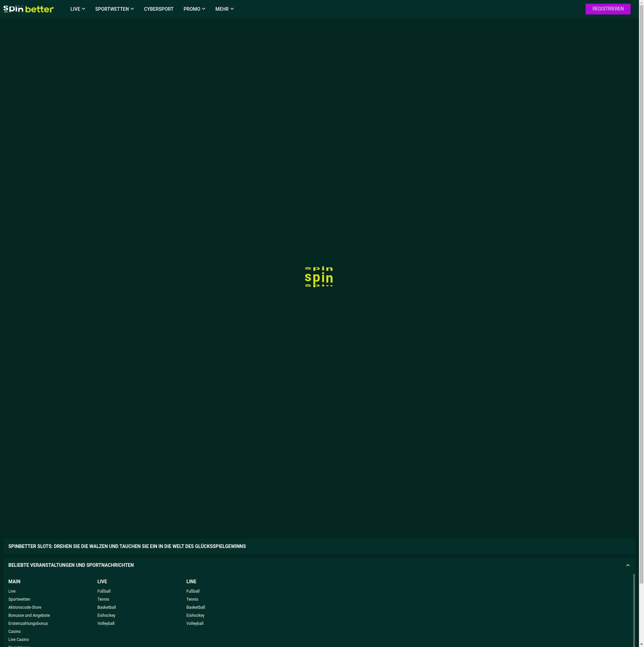Collapse the Beliebte Veranstaltungen section chevron
This screenshot has width=644, height=647.
[628, 565]
